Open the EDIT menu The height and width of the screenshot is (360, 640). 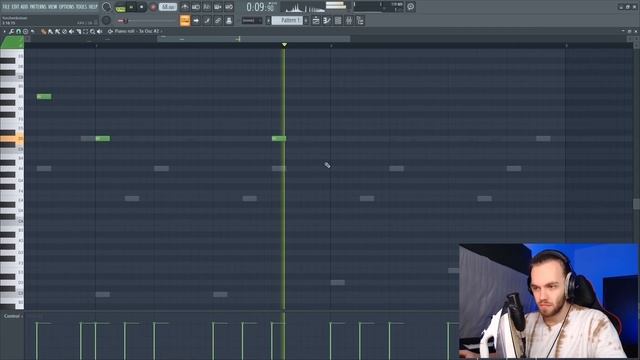(15, 7)
